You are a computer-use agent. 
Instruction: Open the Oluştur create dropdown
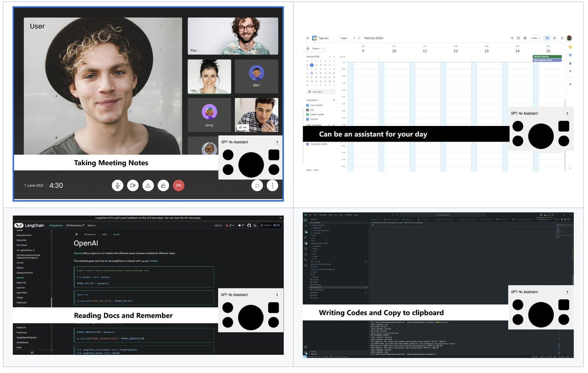coord(315,49)
